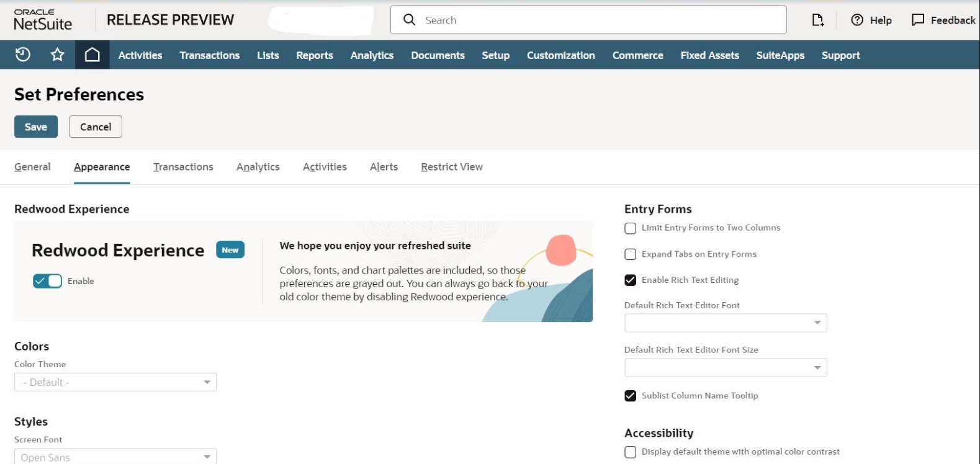
Task: Click the Feedback speech bubble icon
Action: pos(918,20)
